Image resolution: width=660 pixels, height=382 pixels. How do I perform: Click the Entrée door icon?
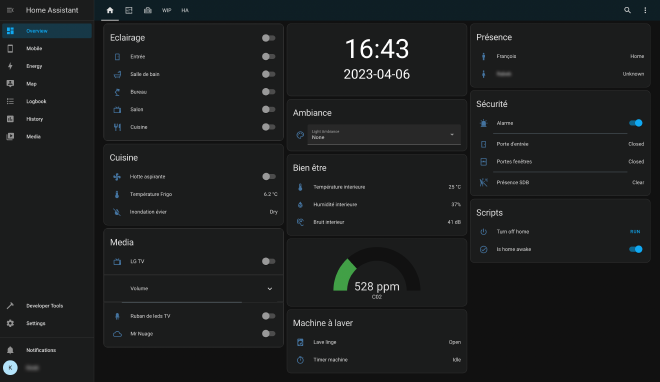coord(117,56)
